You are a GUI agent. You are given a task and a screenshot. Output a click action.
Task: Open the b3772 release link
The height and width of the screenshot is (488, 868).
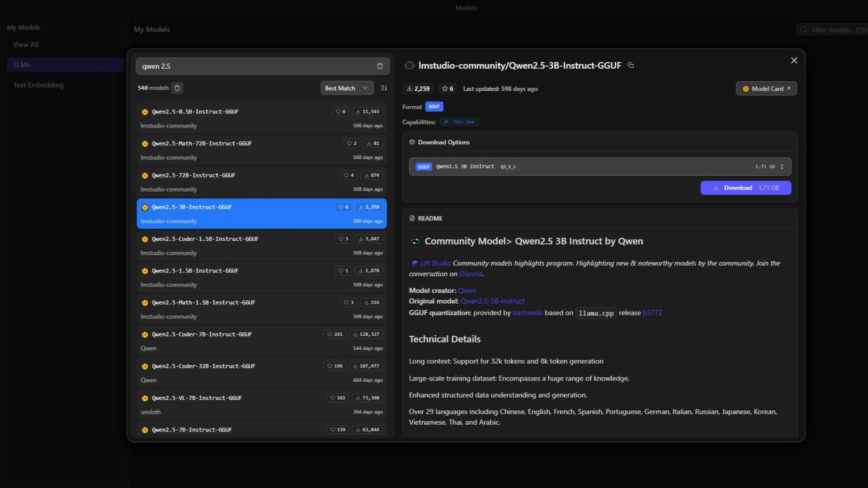pos(652,313)
